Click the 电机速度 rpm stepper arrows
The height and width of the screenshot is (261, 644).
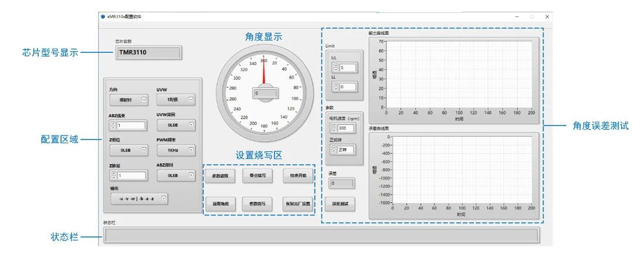click(x=334, y=128)
